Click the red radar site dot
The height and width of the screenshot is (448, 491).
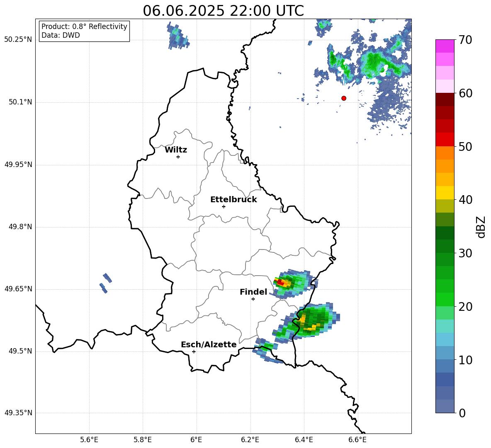coord(344,98)
